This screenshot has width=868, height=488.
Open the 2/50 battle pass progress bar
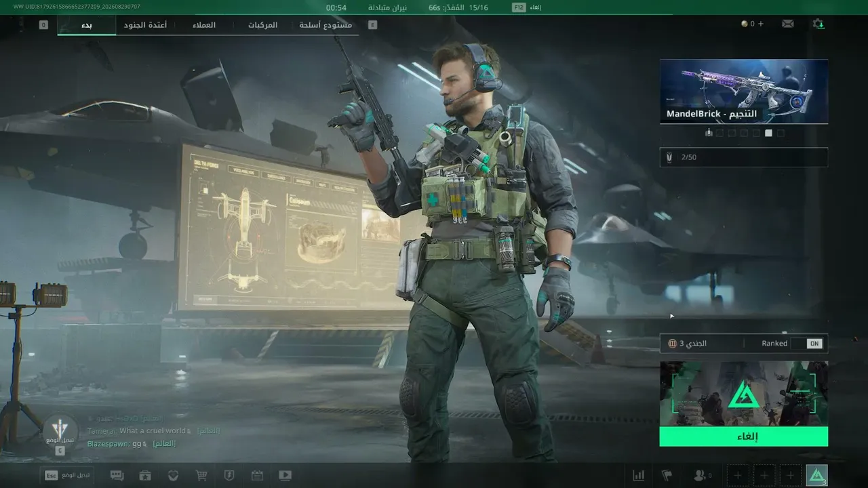pos(744,157)
